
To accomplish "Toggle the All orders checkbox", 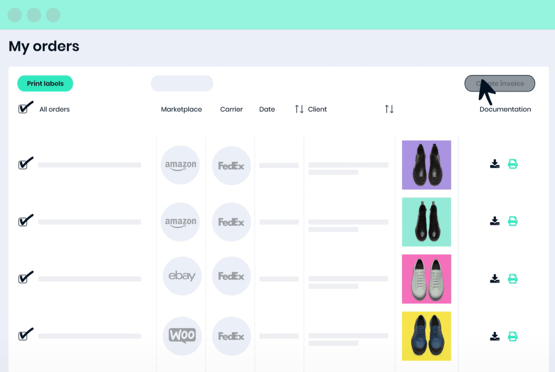I will tap(25, 108).
